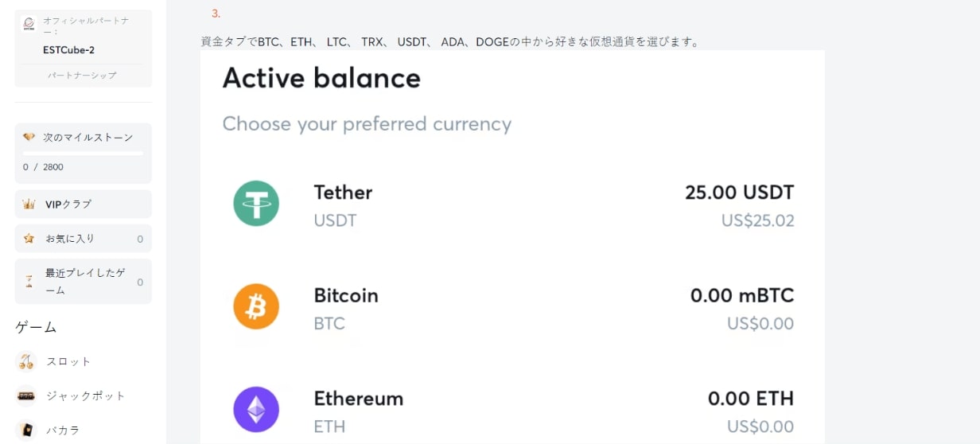
Task: Click the jackpot slot machine icon
Action: (26, 395)
